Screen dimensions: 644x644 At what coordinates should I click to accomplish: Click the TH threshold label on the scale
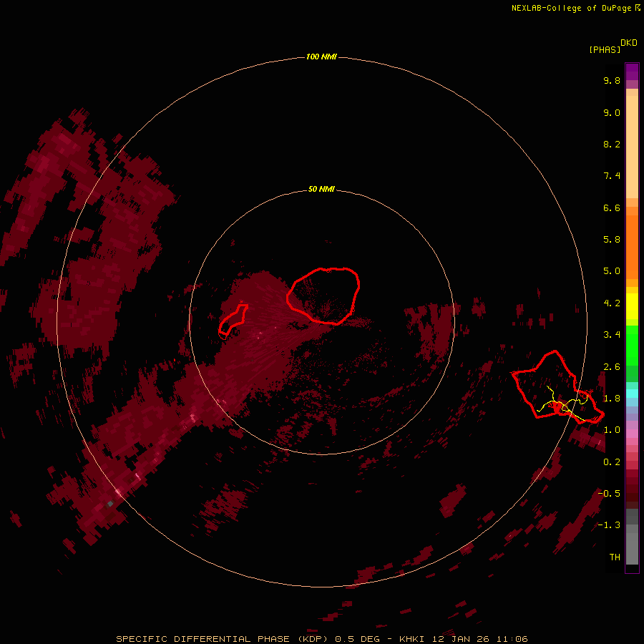click(x=615, y=557)
